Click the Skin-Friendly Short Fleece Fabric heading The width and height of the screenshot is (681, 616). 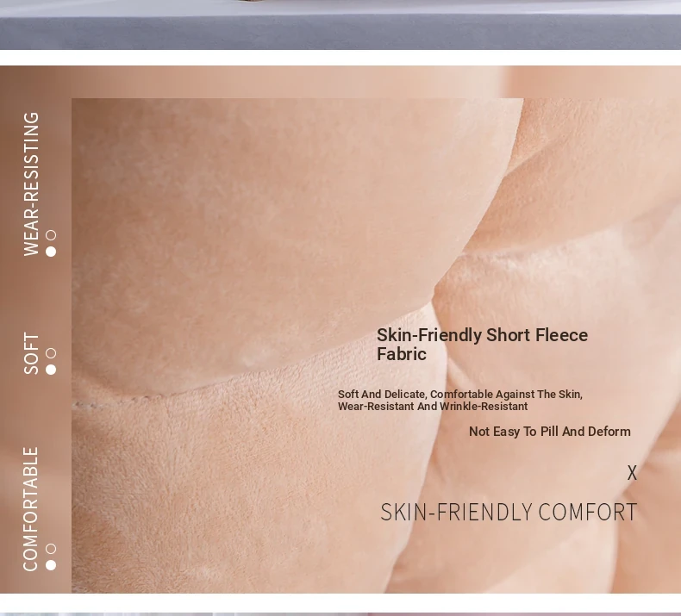(482, 345)
